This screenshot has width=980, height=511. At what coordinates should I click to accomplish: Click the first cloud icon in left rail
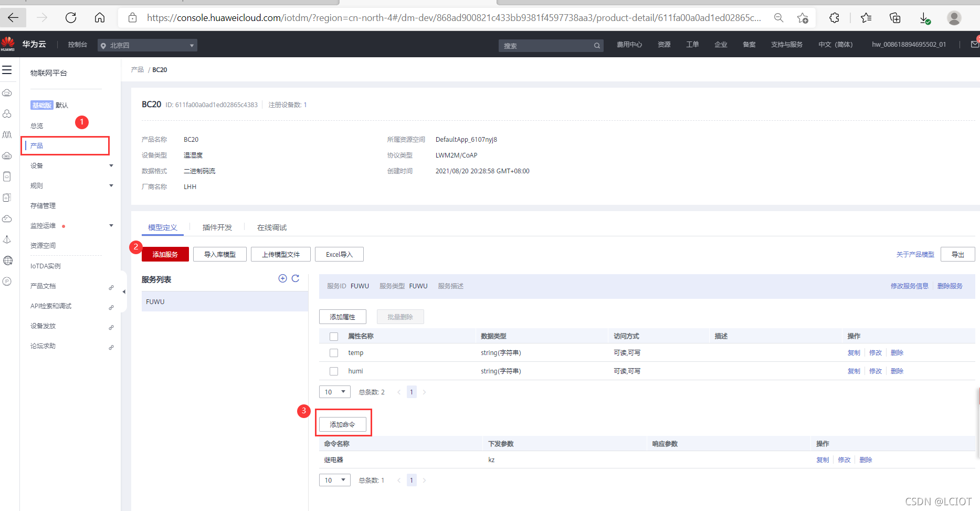coord(7,93)
